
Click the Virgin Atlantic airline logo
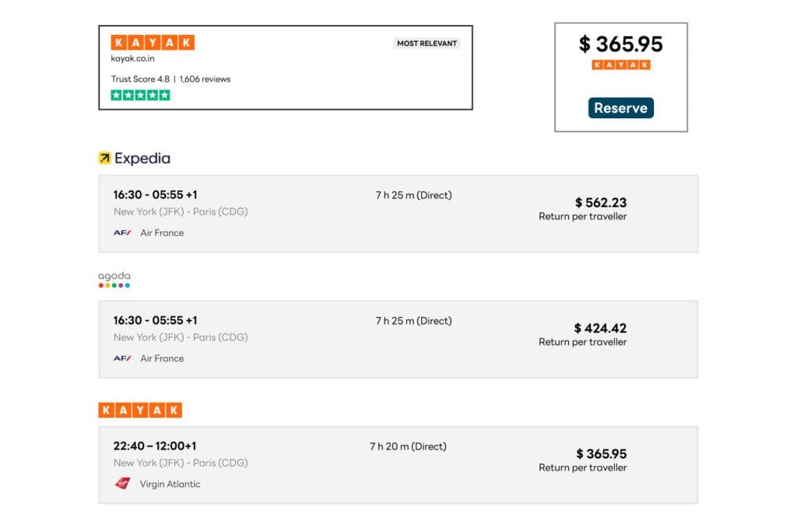point(122,484)
